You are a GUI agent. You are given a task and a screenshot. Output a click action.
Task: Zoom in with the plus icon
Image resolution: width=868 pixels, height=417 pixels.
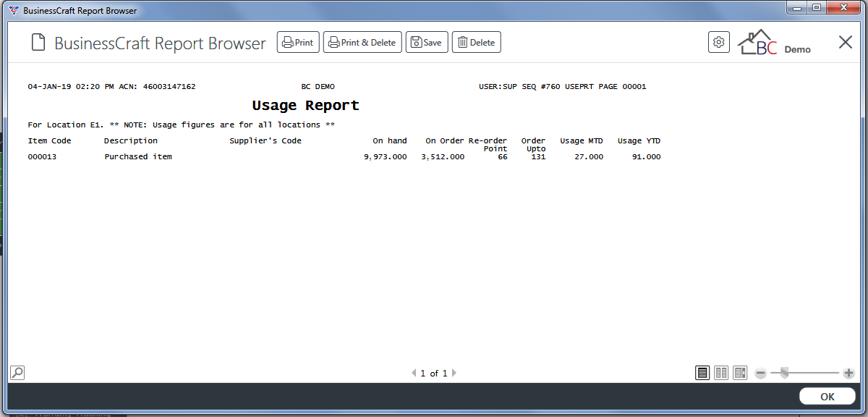point(848,373)
